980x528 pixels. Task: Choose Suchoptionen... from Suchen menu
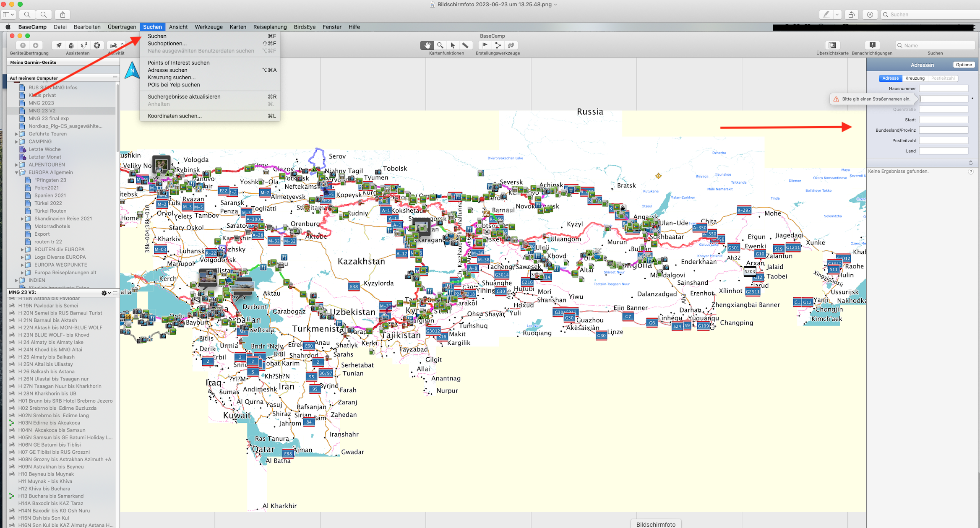210,44
